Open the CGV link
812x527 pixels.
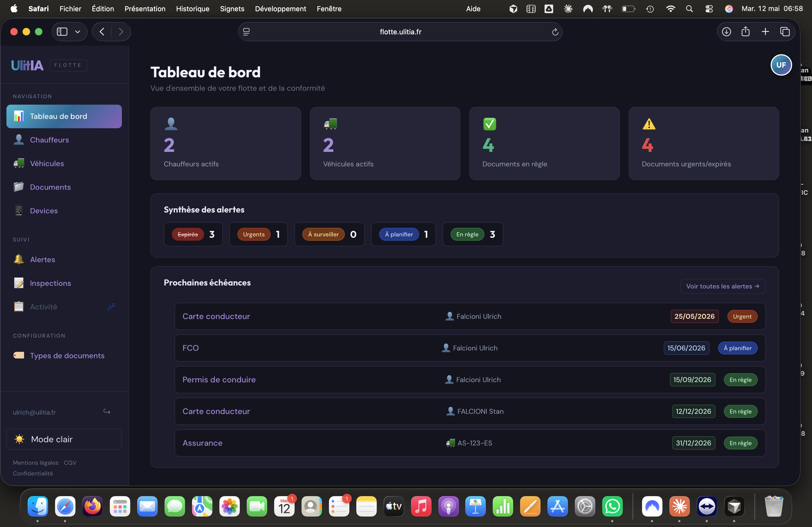pyautogui.click(x=70, y=463)
